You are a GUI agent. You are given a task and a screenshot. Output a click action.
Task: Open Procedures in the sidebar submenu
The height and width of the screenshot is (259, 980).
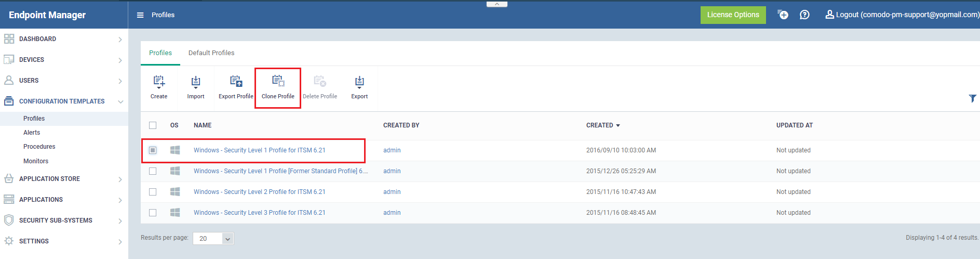click(39, 147)
